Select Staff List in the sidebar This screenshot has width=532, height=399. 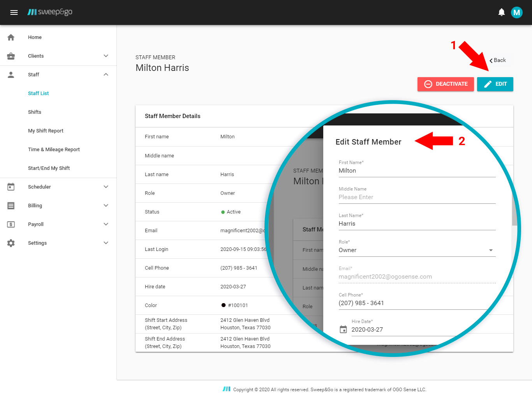[38, 93]
